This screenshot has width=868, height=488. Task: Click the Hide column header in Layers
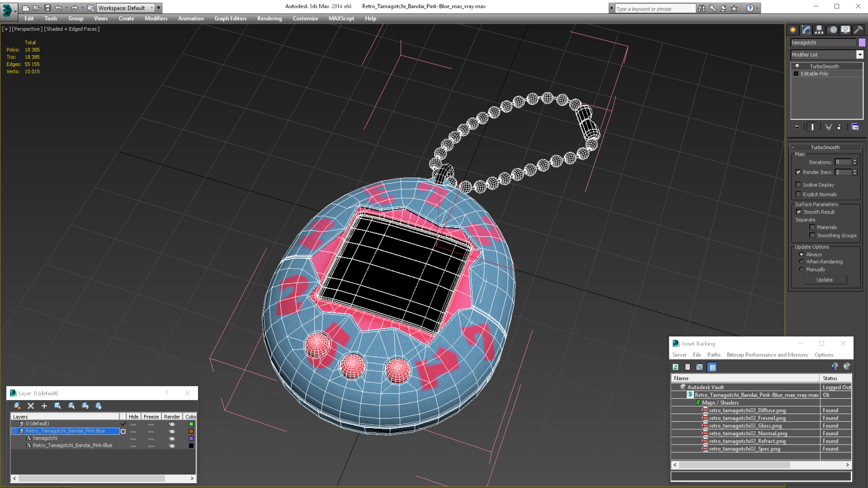pos(134,417)
